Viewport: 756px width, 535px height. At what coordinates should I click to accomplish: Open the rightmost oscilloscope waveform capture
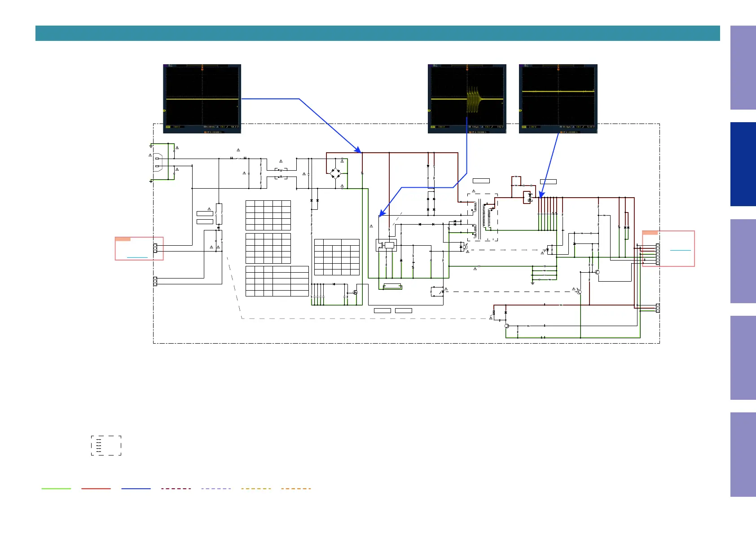[x=558, y=98]
